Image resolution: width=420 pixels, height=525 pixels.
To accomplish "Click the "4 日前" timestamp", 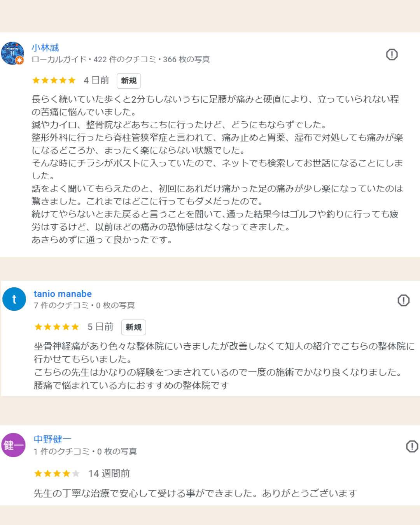I will [96, 80].
